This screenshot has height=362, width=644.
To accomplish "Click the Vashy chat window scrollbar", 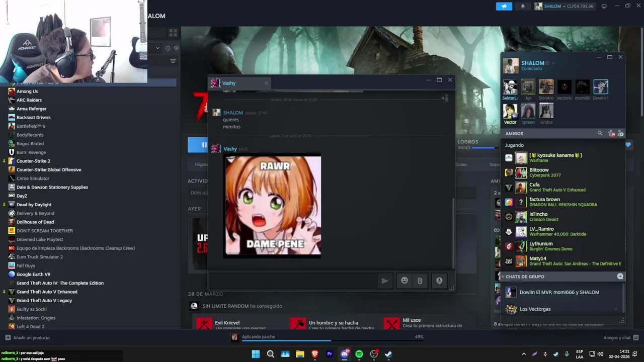I will pyautogui.click(x=453, y=232).
